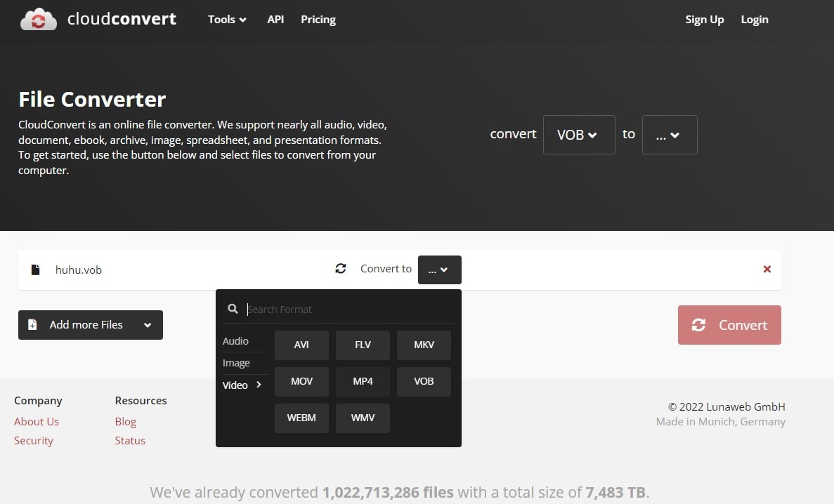Screen dimensions: 834x504
Task: Click the 'Made in Munich, Germany' text
Action: coord(721,422)
